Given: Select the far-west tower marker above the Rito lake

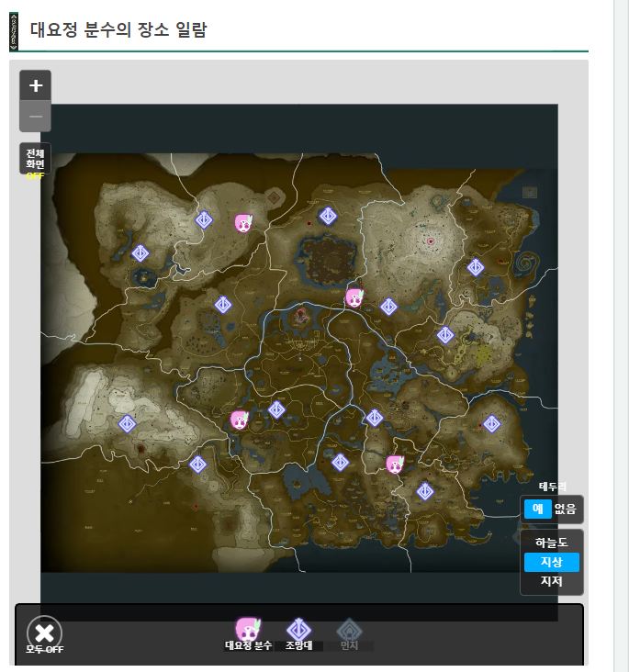Looking at the screenshot, I should (140, 253).
